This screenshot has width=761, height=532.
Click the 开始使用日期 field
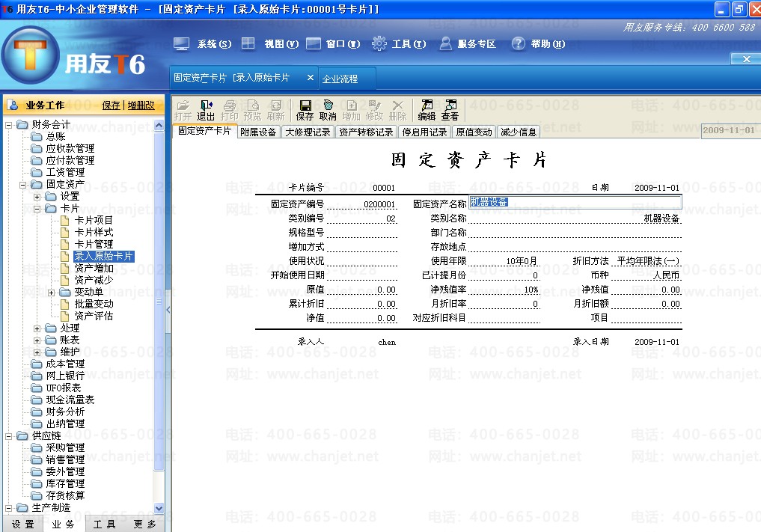(362, 275)
